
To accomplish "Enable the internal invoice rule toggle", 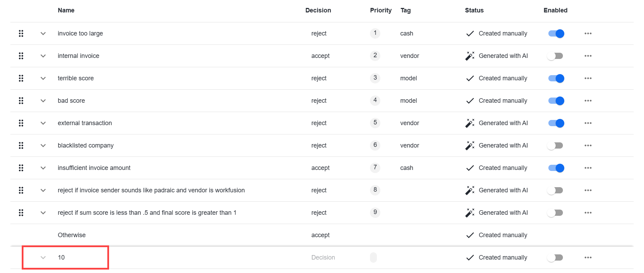I will (x=555, y=56).
